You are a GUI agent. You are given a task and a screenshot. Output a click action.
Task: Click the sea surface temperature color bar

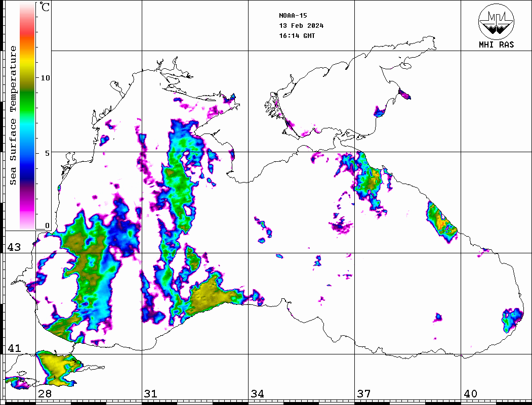click(x=27, y=116)
